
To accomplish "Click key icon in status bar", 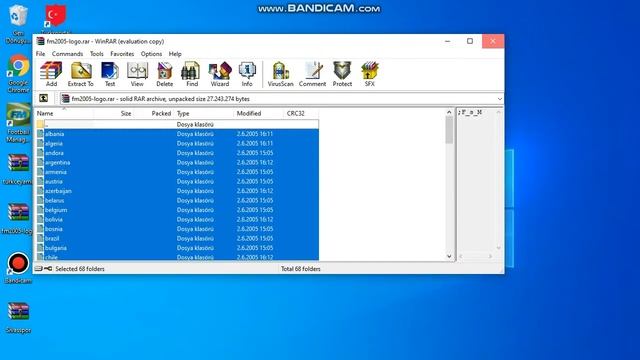I will pyautogui.click(x=48, y=269).
